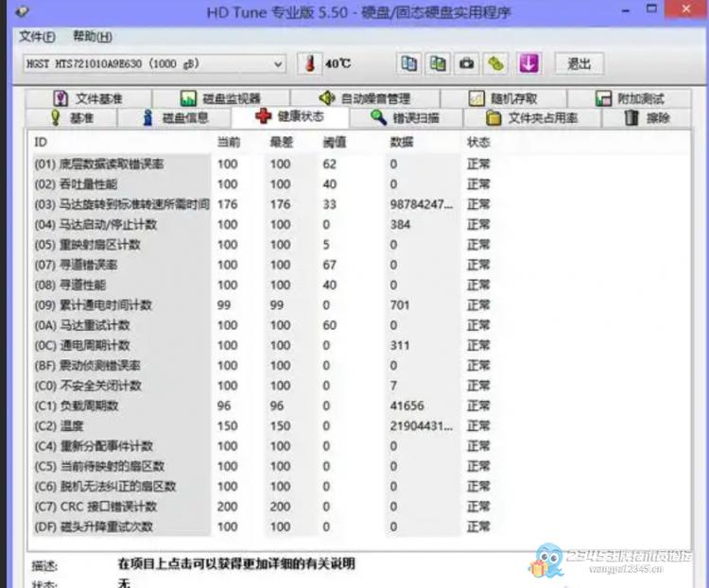Click the second copy toolbar icon

(x=438, y=63)
